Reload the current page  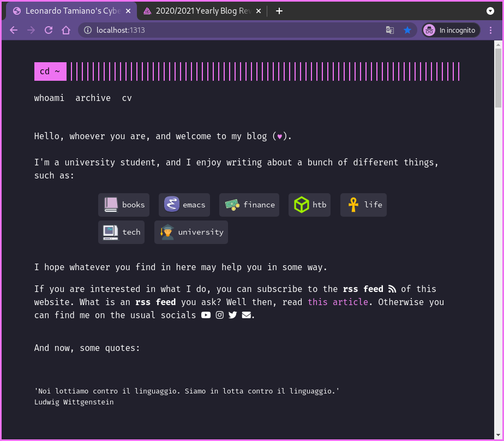49,30
